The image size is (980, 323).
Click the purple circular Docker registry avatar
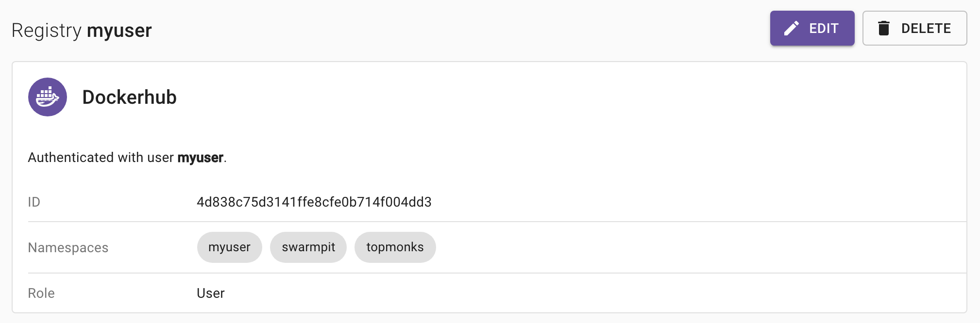point(48,97)
